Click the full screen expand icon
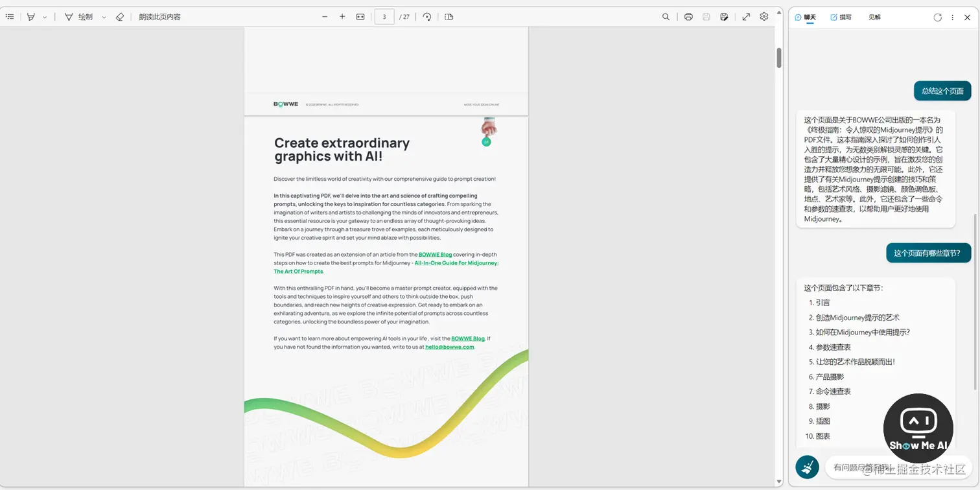 (x=746, y=17)
